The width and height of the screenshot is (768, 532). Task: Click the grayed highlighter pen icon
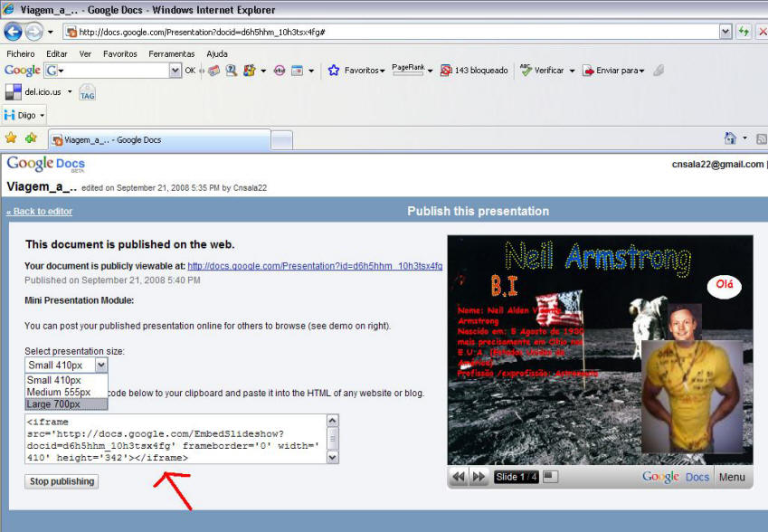coord(659,71)
